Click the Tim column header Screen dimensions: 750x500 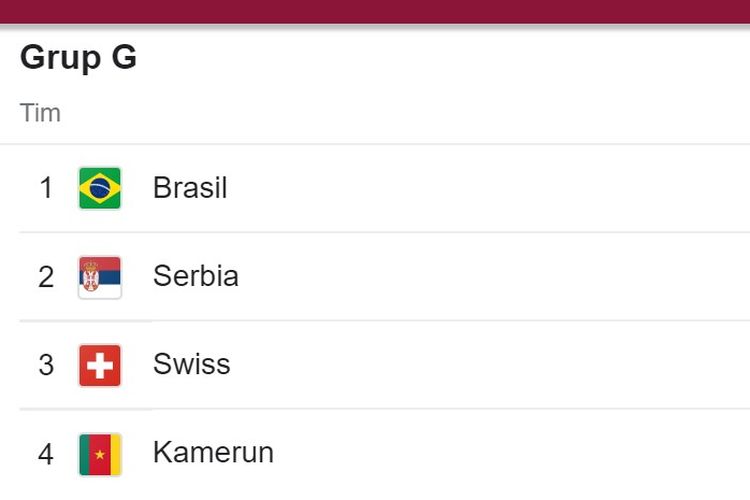(40, 113)
